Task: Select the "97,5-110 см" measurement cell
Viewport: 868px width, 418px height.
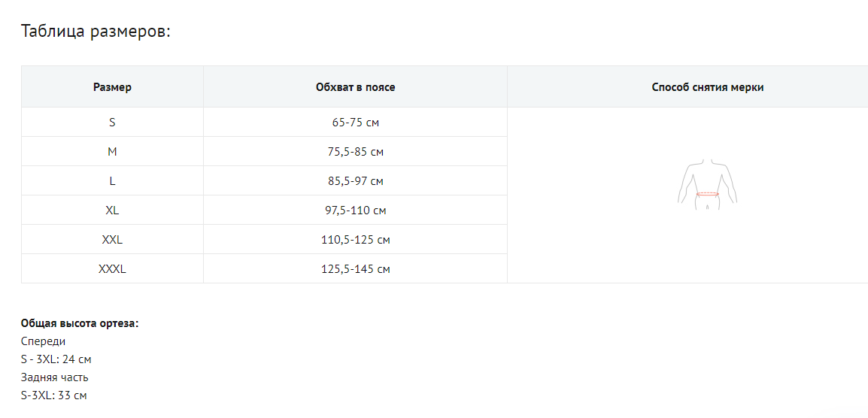Action: 355,211
